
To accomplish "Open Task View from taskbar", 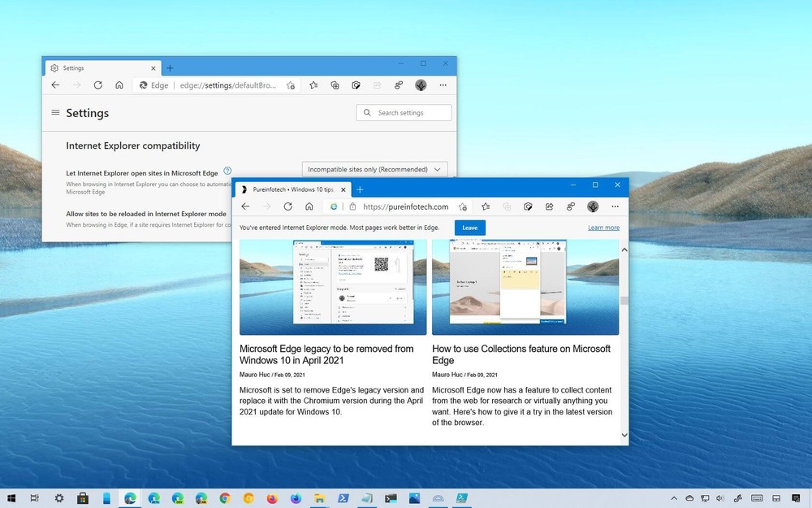I will click(35, 498).
